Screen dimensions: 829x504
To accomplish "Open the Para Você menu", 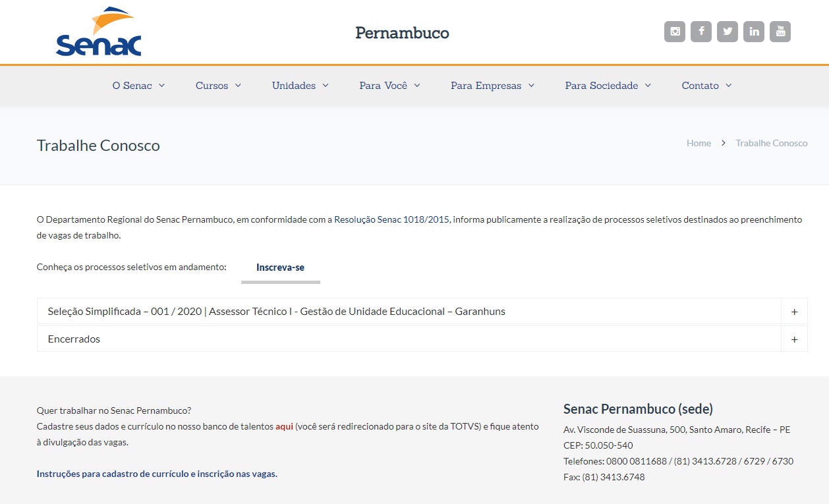I will tap(389, 86).
